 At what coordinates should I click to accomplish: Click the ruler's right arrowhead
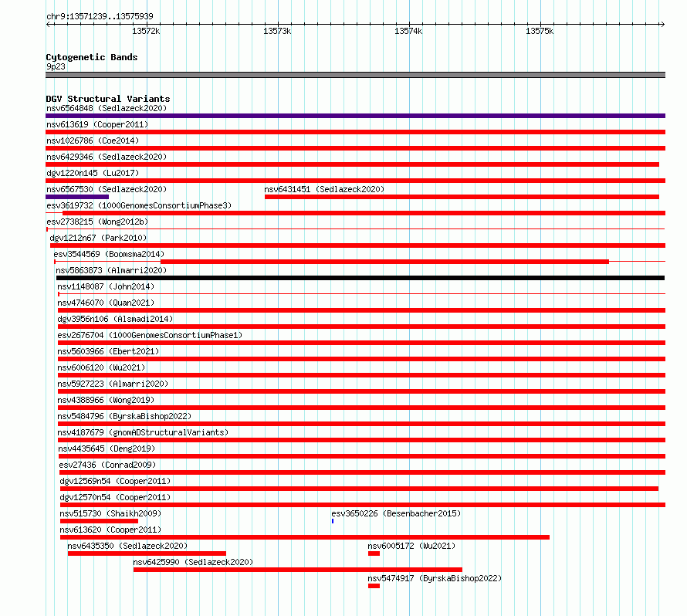[662, 24]
